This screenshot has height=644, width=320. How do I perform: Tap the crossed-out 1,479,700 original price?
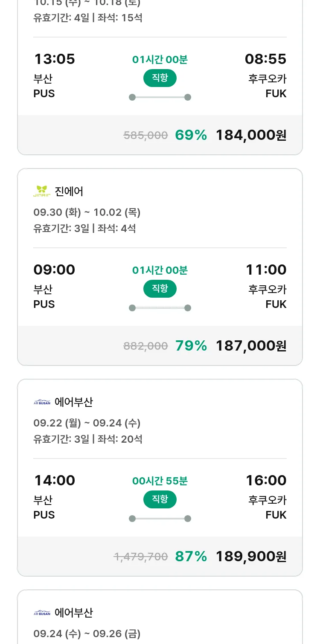[x=141, y=557]
